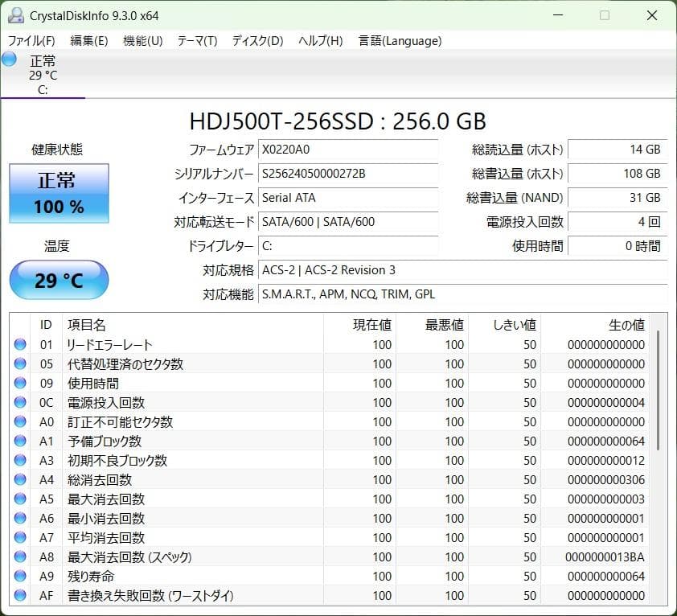
Task: Click the status indicator beside 代替処理済のセクタ数
Action: 20,363
